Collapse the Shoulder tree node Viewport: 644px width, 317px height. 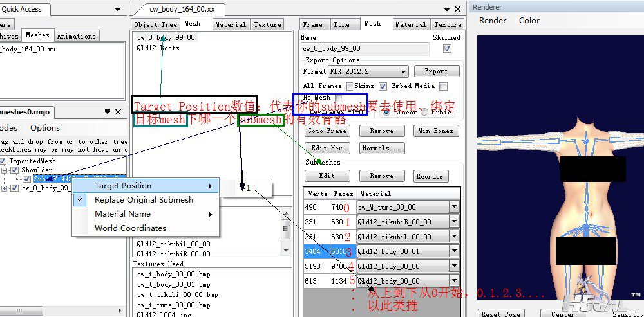[x=5, y=170]
